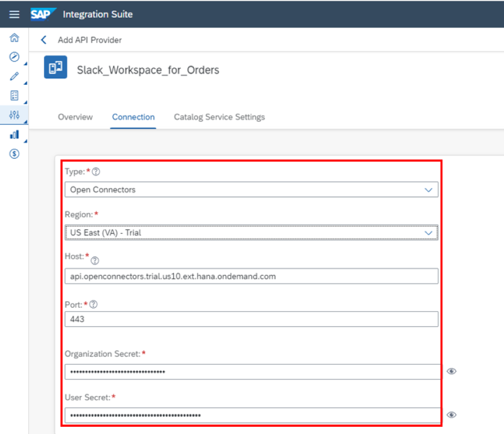Open the hamburger navigation menu

(x=14, y=14)
